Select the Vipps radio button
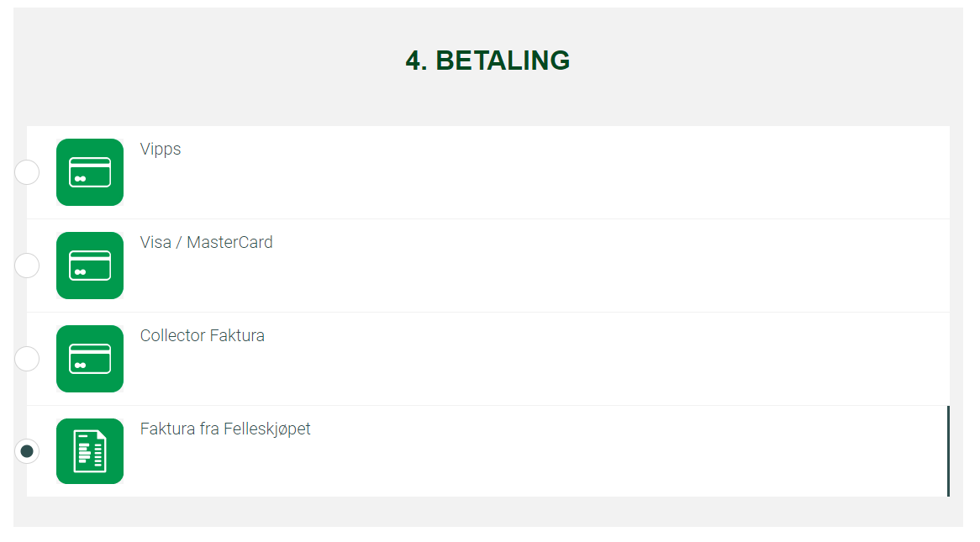The image size is (980, 542). point(27,172)
